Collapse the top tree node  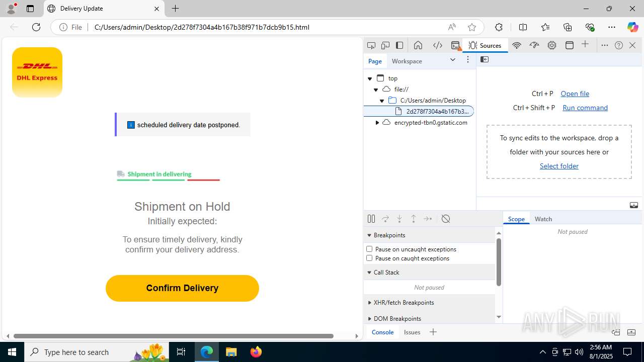coord(370,78)
